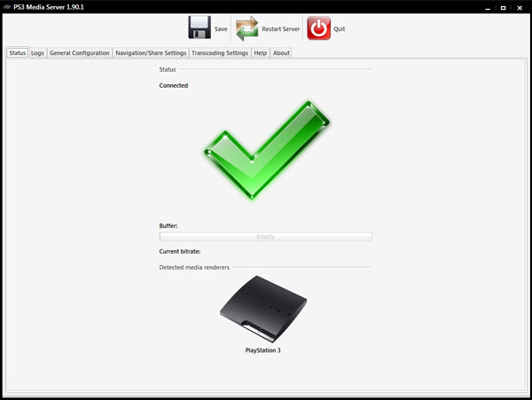Screen dimensions: 532x400
Task: Click the green checkmark status image
Action: pos(267,150)
